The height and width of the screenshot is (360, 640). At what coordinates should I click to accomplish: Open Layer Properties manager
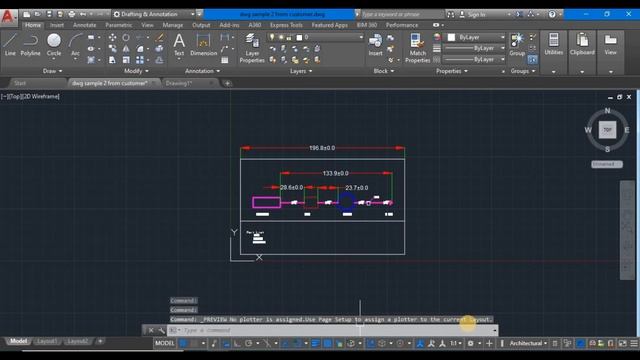(x=252, y=48)
